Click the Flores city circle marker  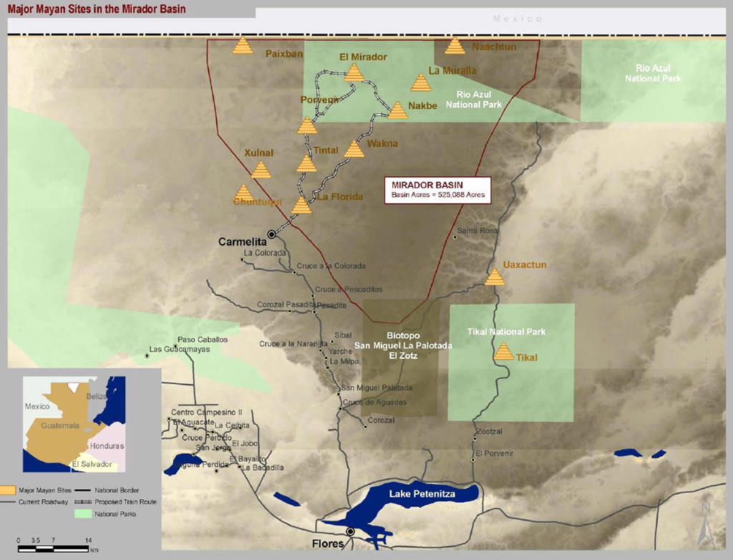coord(350,531)
